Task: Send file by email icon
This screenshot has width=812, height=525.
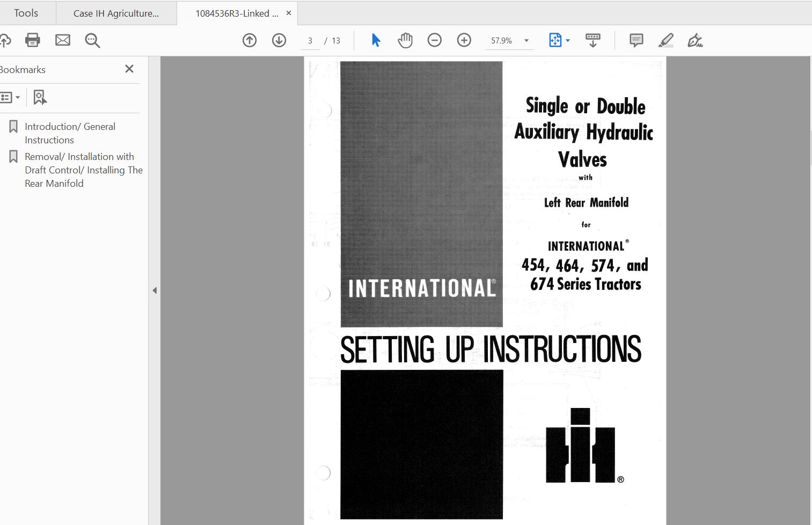Action: pos(63,40)
